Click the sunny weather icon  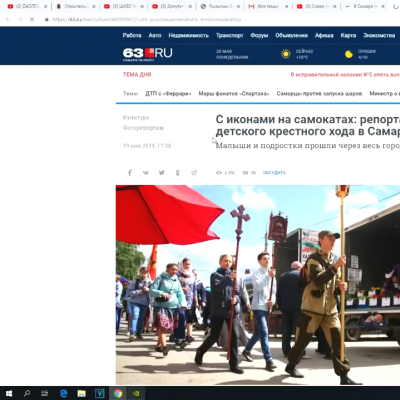[x=286, y=54]
